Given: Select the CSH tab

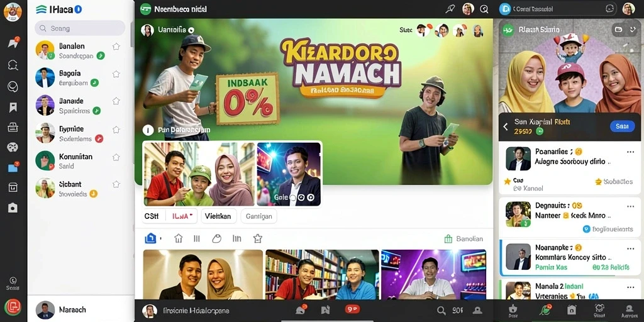Looking at the screenshot, I should pyautogui.click(x=152, y=216).
